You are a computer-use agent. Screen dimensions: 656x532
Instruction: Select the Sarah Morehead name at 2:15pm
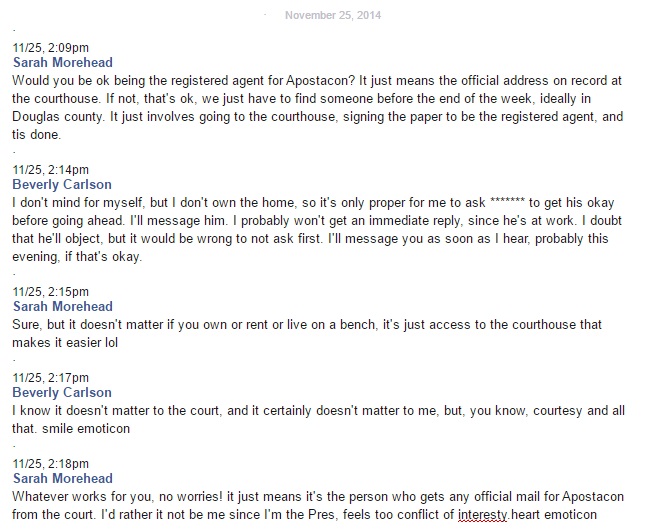(x=63, y=306)
